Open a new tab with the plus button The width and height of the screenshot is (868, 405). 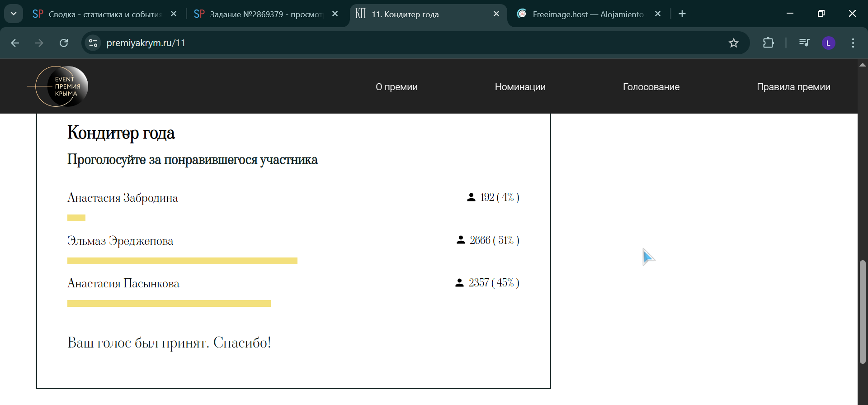(x=682, y=14)
